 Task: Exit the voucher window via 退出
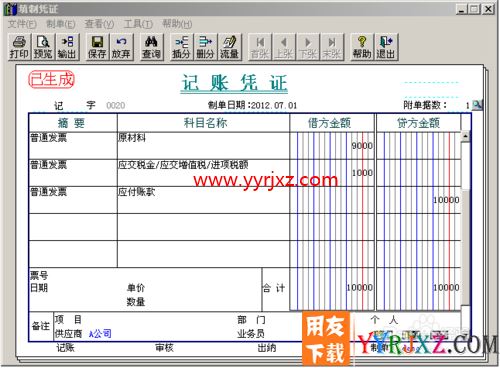pos(386,47)
